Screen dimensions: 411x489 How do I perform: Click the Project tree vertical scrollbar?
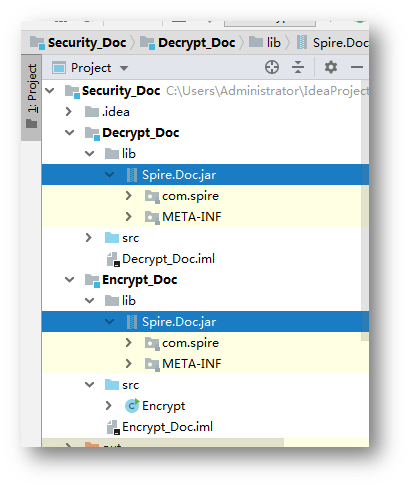click(365, 210)
